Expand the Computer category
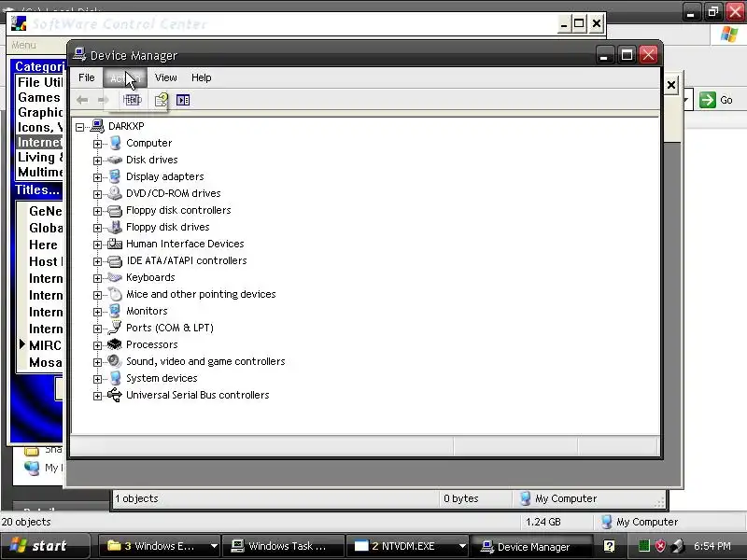747x560 pixels. point(97,144)
